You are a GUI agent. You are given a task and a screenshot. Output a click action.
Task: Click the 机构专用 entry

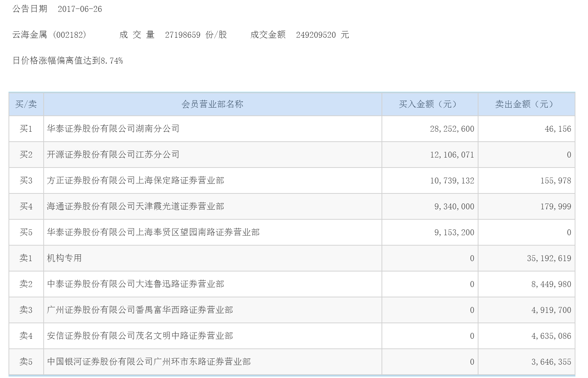tap(64, 258)
